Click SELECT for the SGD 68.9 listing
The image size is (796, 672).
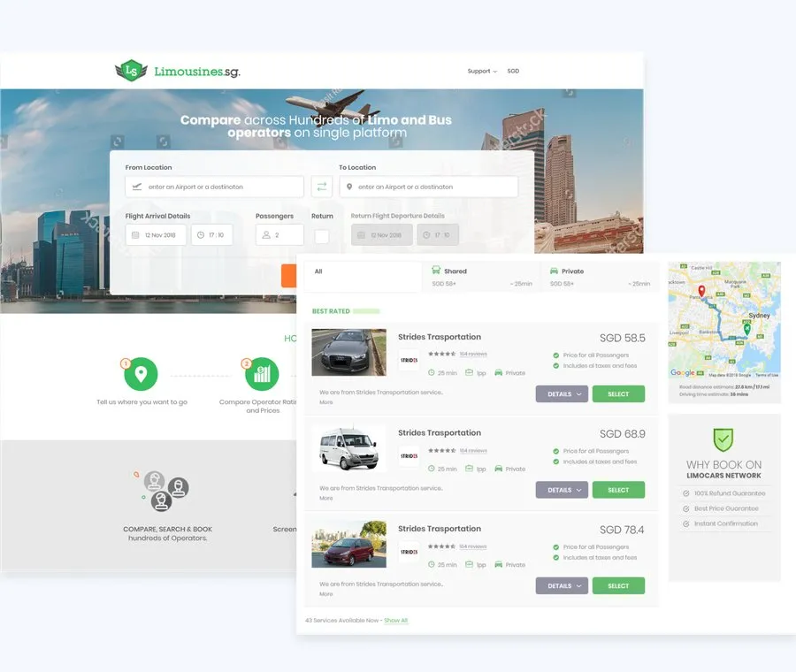(x=618, y=490)
